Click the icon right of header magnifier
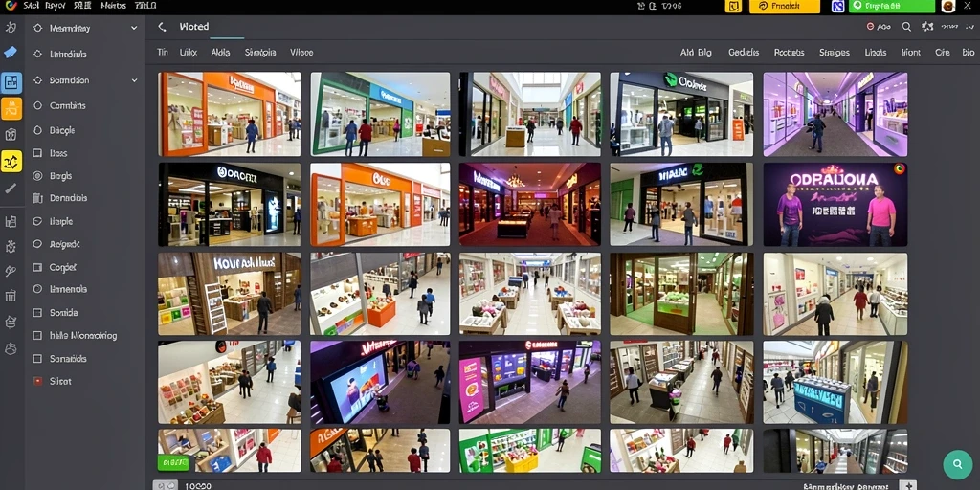This screenshot has height=490, width=980. (x=927, y=27)
